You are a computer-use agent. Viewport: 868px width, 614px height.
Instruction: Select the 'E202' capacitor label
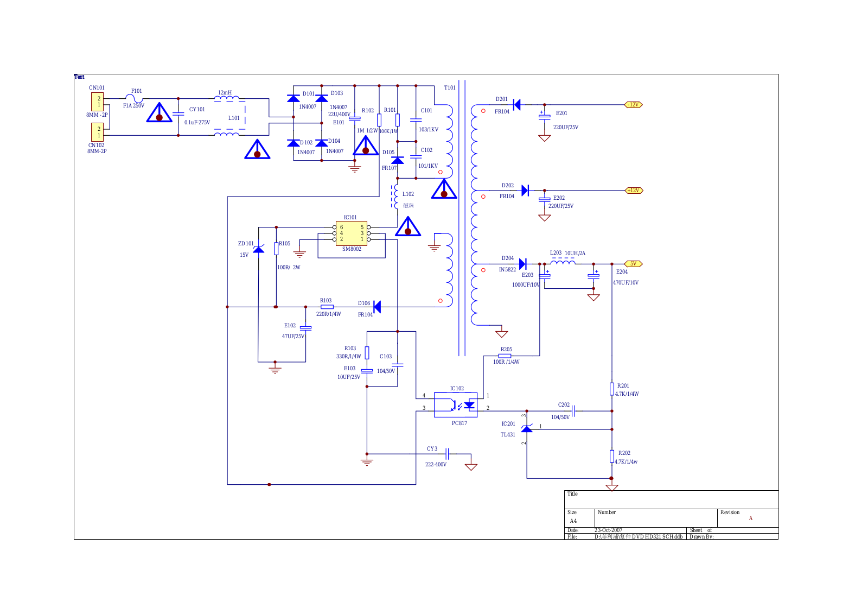[x=559, y=198]
